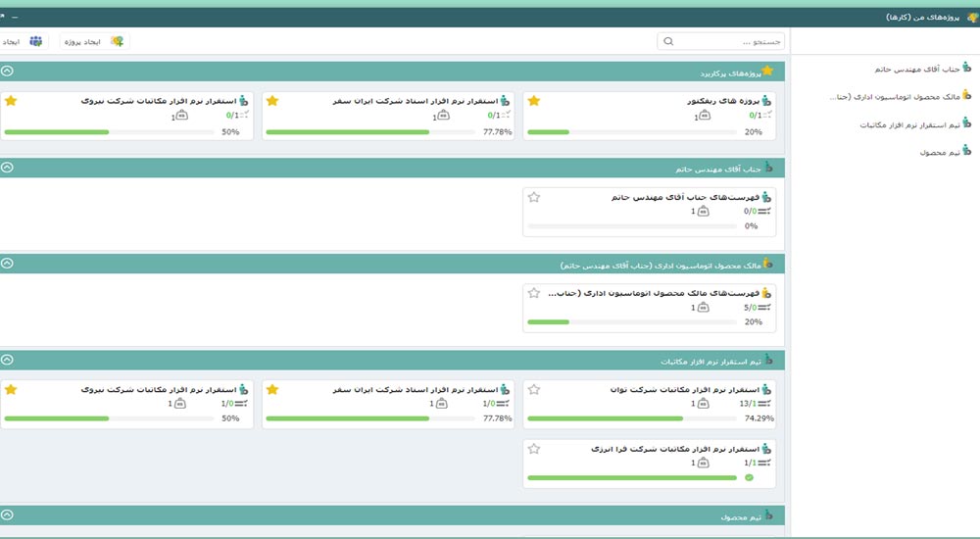
Task: Click the team icon of sidebar item تیم استقرار نرم افزار مکاتبات
Action: click(x=967, y=122)
